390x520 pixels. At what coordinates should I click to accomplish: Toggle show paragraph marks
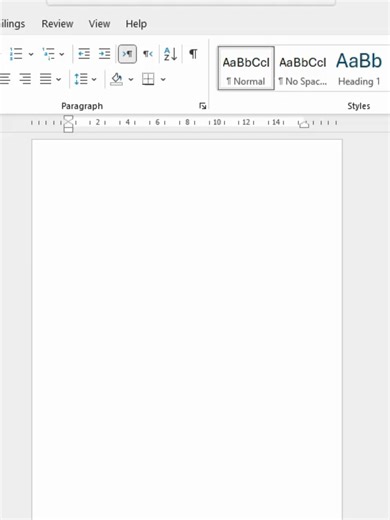(x=193, y=54)
